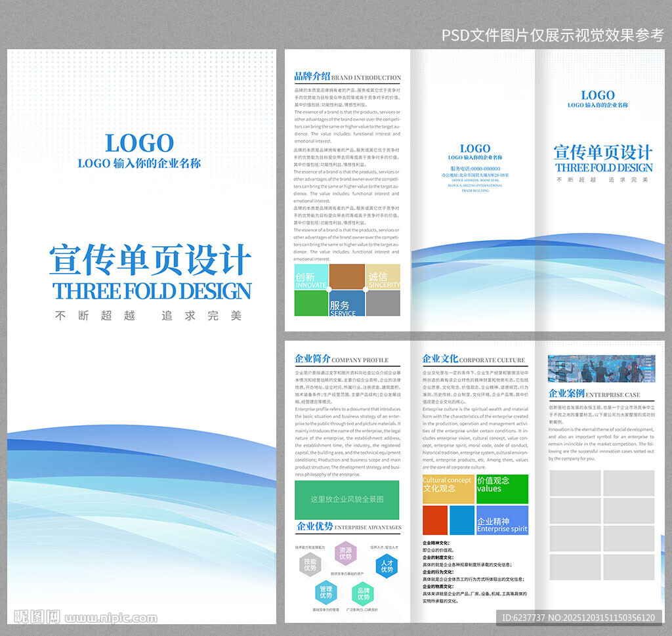672x636 pixels.
Task: Click the 品牌介绍 BRAND INTRODUCTION heading
Action: click(x=348, y=77)
